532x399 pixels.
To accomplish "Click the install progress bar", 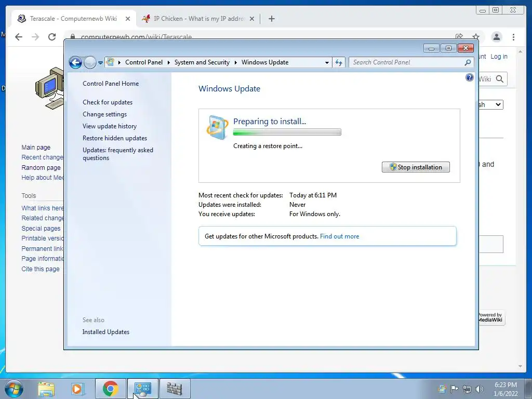I will pos(287,132).
